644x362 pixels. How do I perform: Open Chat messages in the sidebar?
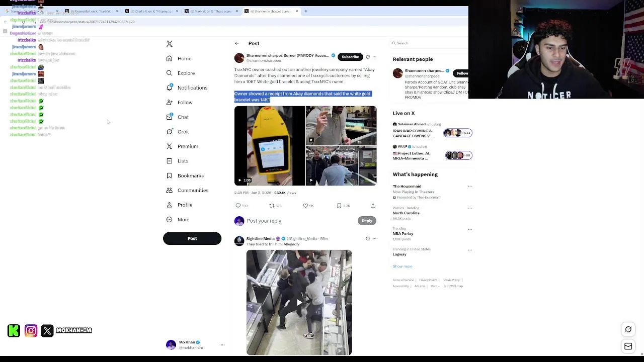point(178,117)
